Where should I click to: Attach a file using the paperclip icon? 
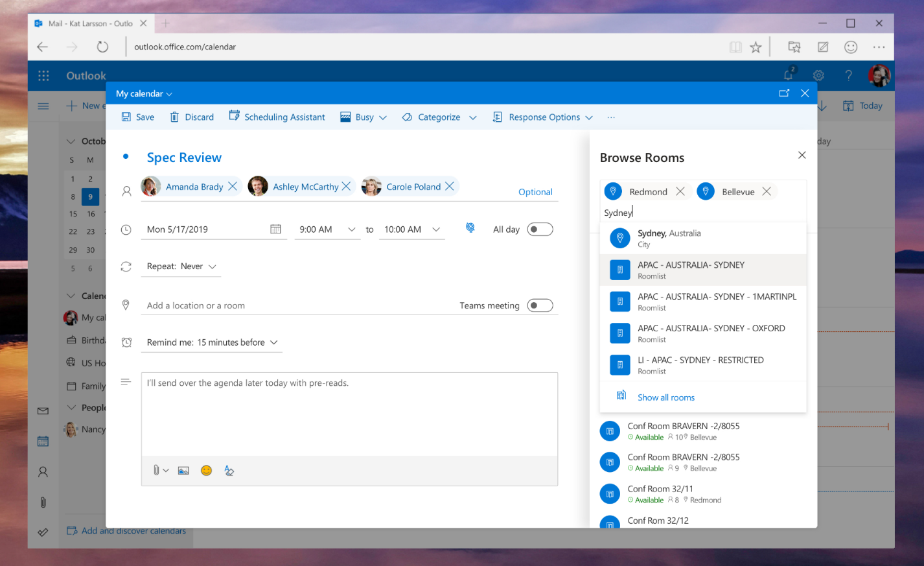(156, 470)
